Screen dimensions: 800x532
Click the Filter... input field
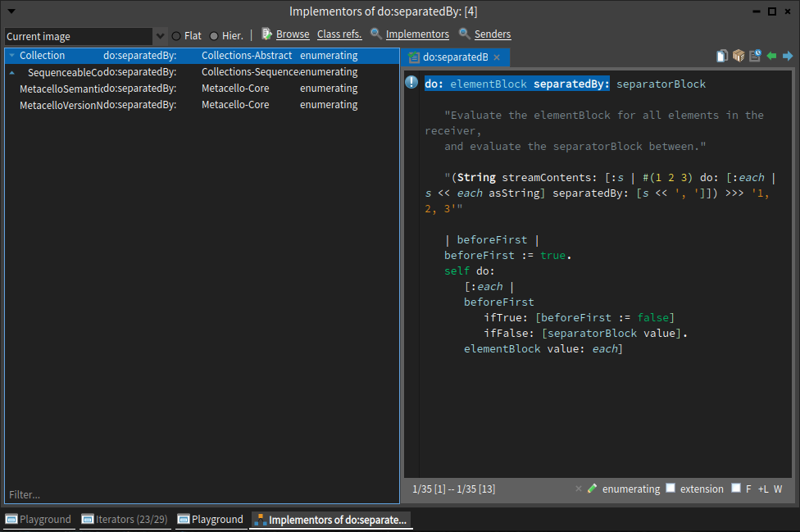pos(201,494)
